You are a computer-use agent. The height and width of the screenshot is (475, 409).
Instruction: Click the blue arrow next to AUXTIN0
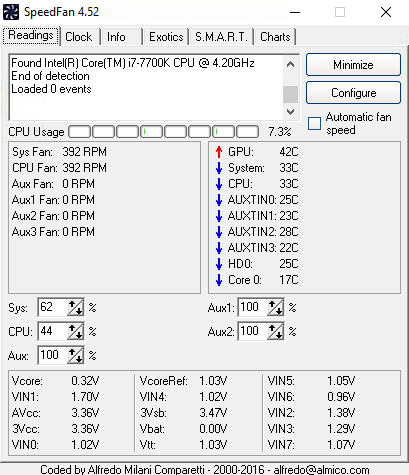point(219,200)
